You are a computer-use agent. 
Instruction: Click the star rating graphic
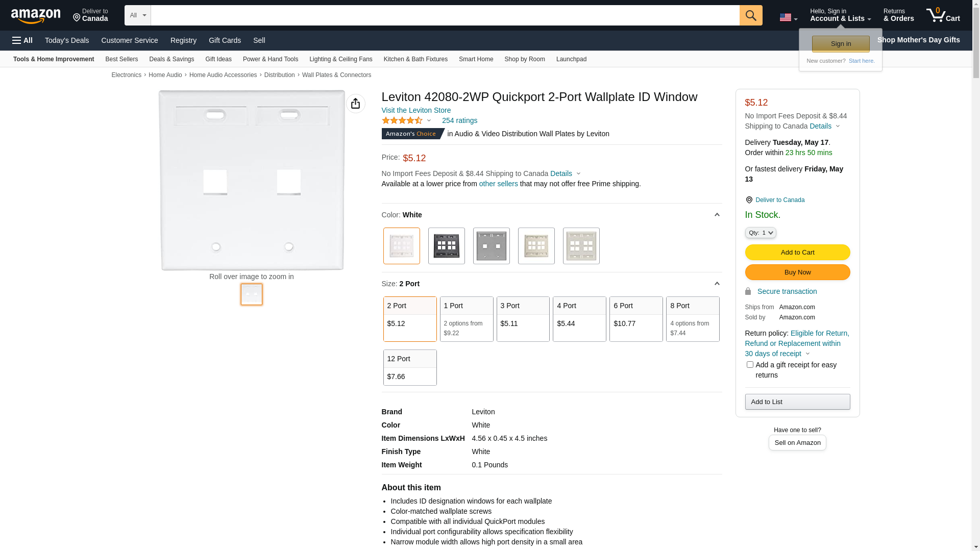point(402,121)
